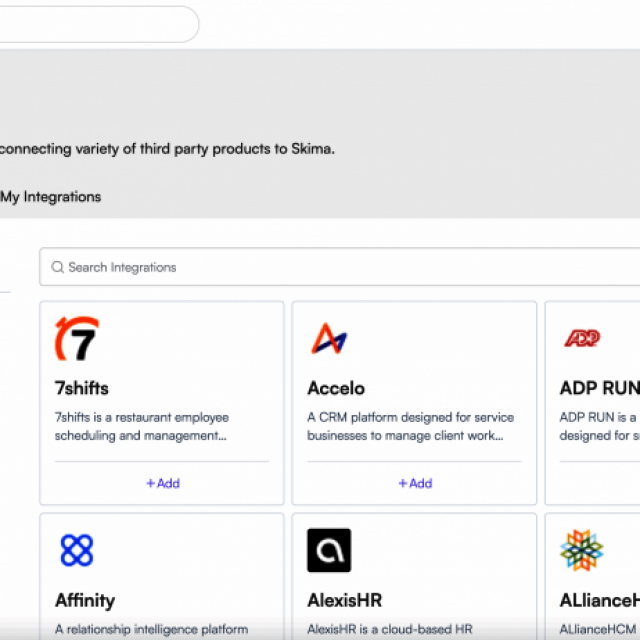Select the ADP RUN card title
This screenshot has width=640, height=640.
click(x=600, y=388)
